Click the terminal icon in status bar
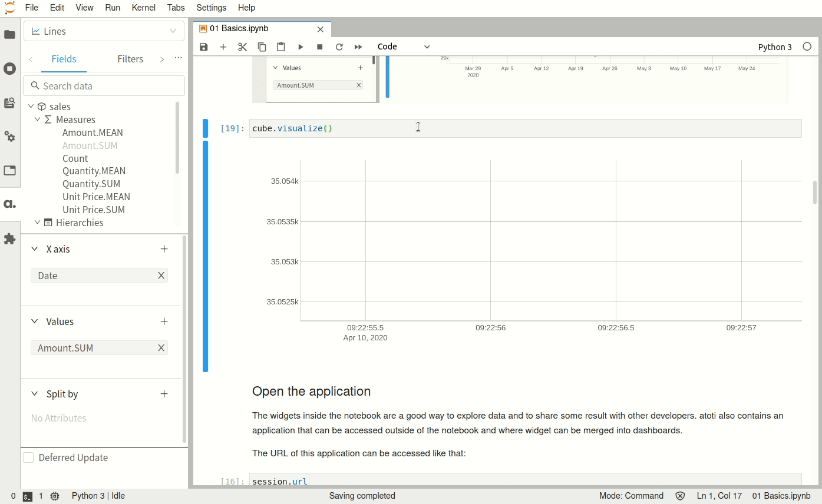The image size is (822, 504). 27,496
